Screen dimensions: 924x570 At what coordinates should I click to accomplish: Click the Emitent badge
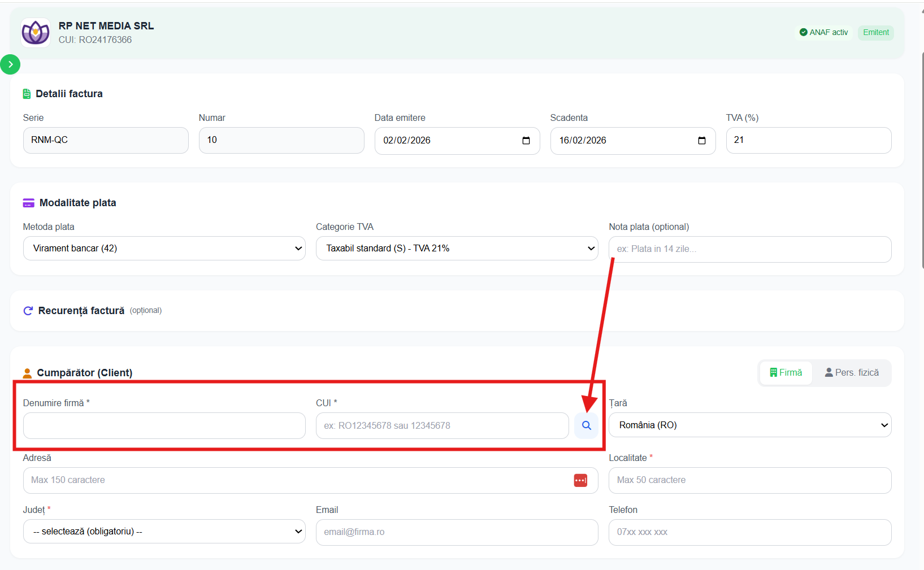[875, 32]
